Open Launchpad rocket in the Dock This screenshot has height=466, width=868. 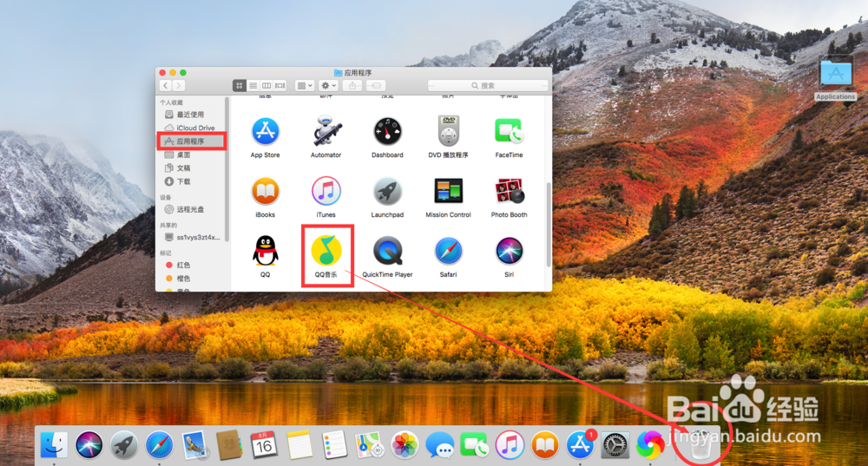pyautogui.click(x=124, y=445)
